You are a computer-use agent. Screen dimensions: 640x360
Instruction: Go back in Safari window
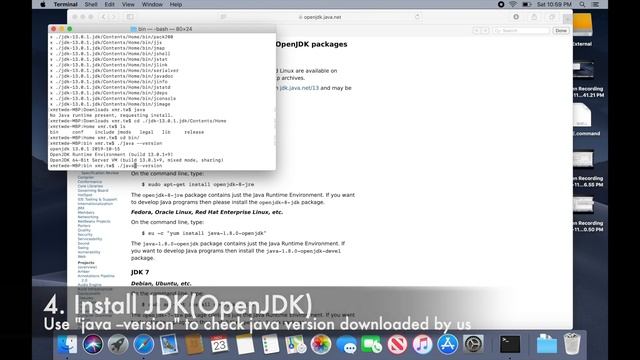[104, 17]
